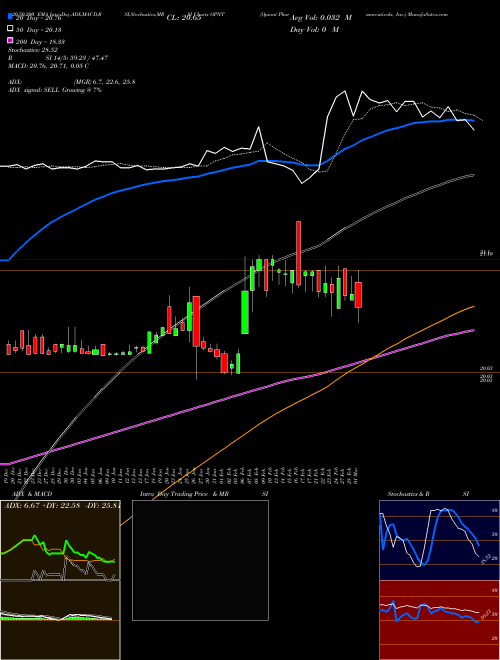Click the tall red candlestick spiking above the others

[298, 253]
